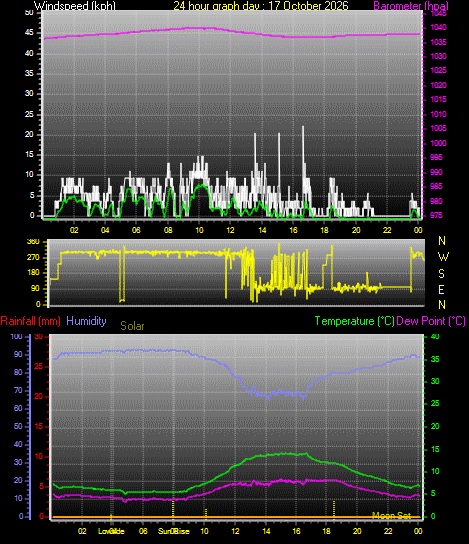Click the 40 value on temperature axis
Image resolution: width=469 pixels, height=544 pixels.
(x=435, y=336)
